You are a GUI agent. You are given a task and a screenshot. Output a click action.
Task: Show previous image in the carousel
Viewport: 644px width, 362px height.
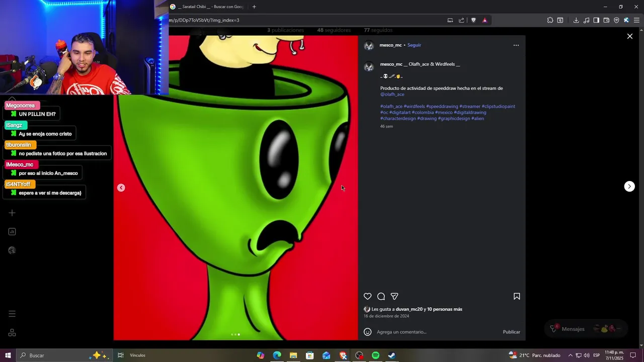pyautogui.click(x=121, y=188)
